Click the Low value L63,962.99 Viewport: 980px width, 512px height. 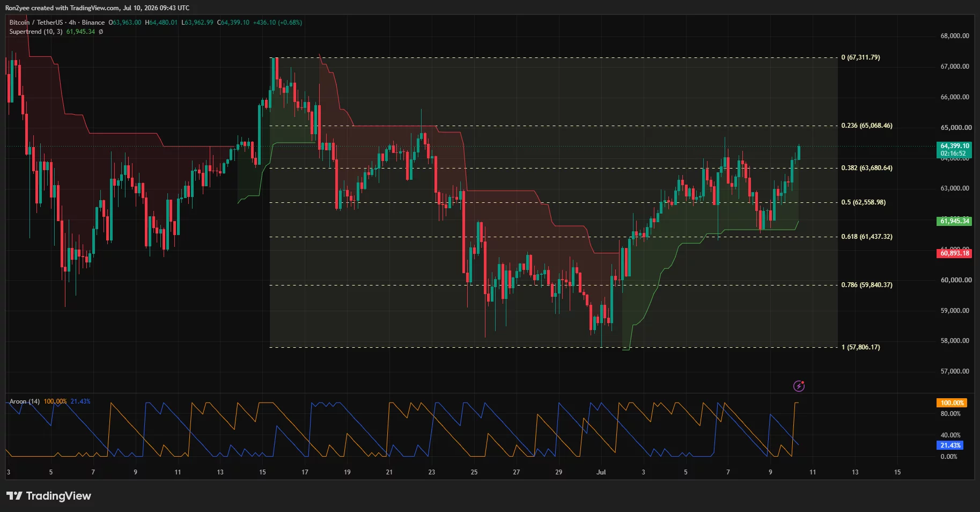coord(197,23)
